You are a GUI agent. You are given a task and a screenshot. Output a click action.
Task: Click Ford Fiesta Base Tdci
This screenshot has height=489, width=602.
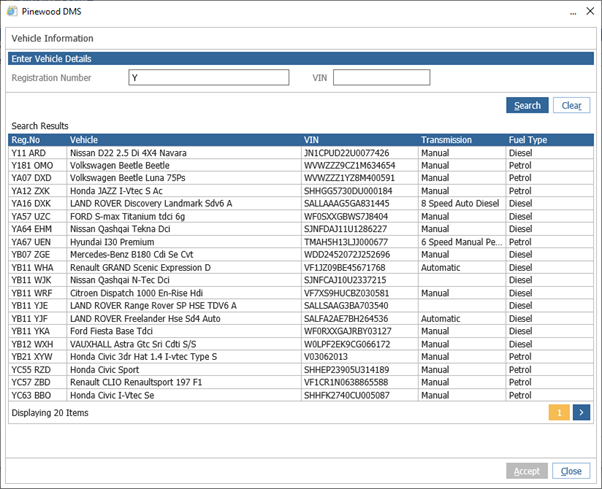coord(111,331)
